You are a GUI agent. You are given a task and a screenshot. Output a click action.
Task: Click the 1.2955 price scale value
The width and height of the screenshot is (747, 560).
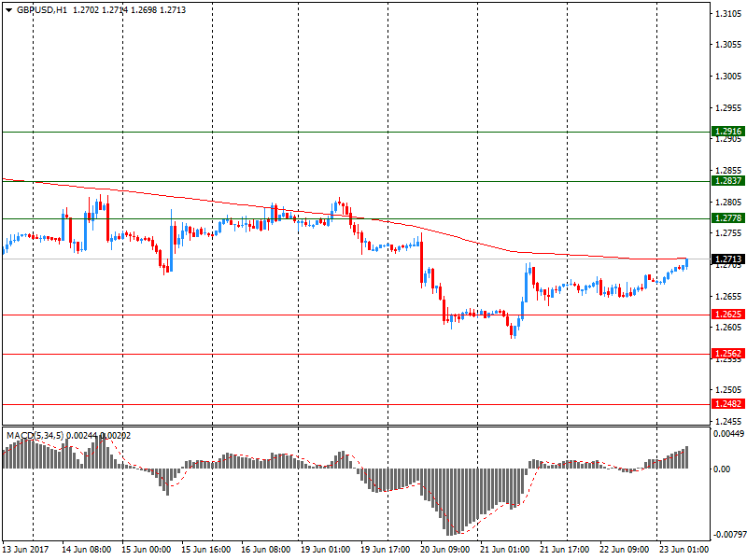(x=728, y=107)
